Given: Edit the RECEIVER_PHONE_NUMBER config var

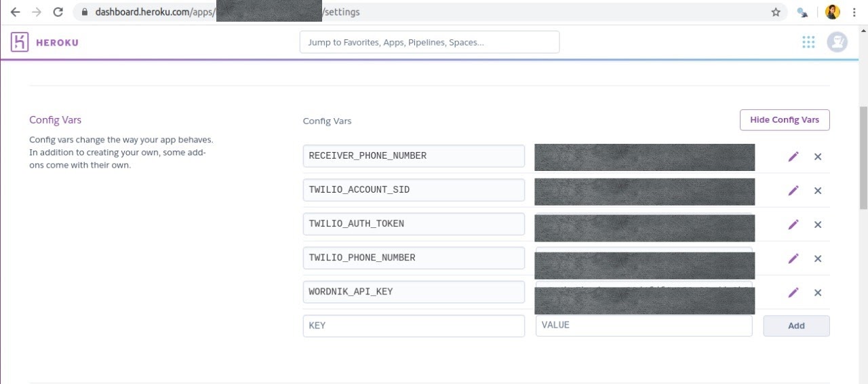Looking at the screenshot, I should click(793, 157).
